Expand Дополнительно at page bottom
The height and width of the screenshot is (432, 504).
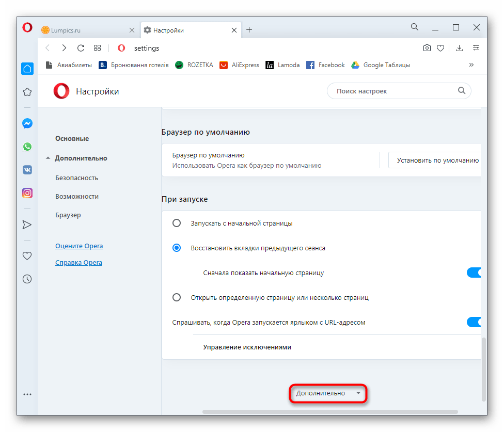[x=328, y=393]
